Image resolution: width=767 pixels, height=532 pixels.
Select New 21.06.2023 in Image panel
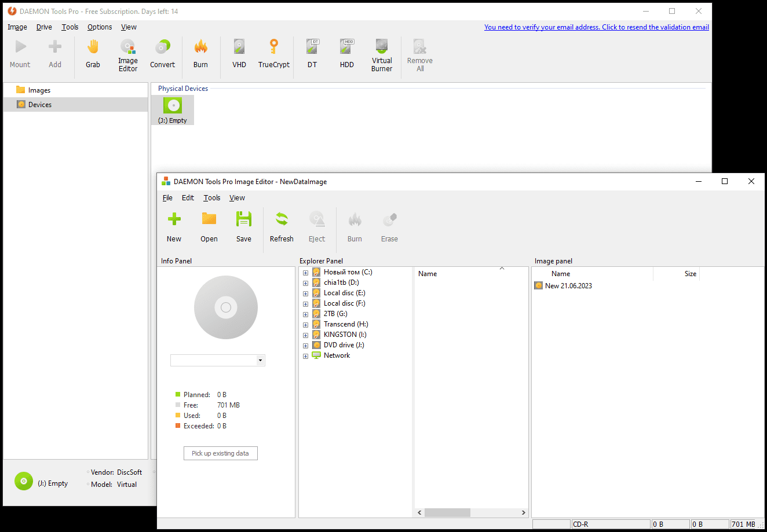[x=568, y=285]
